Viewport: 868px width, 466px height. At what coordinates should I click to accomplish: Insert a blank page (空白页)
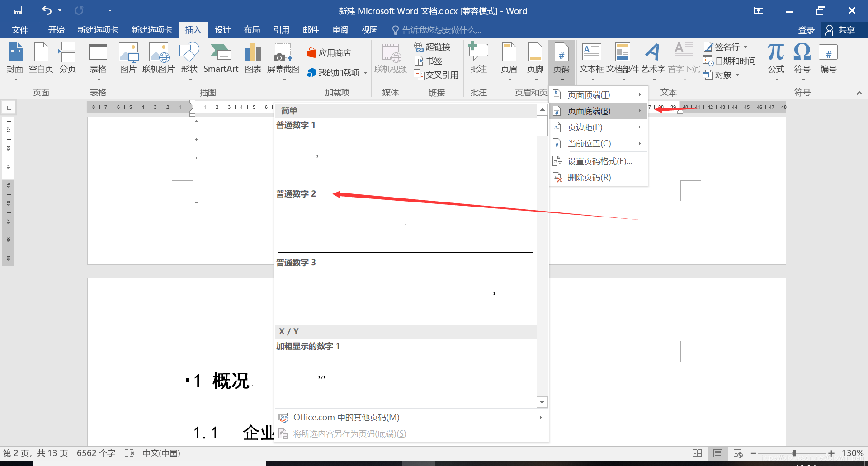tap(41, 59)
